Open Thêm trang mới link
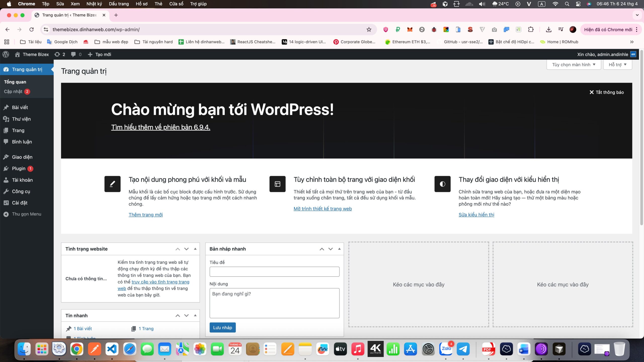This screenshot has height=362, width=644. (x=145, y=215)
